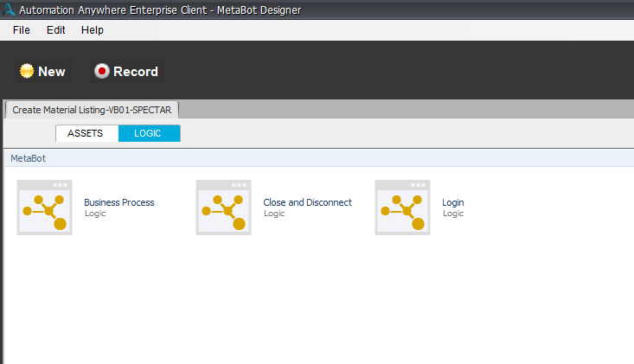The height and width of the screenshot is (364, 634).
Task: Select the Login label text
Action: [453, 203]
